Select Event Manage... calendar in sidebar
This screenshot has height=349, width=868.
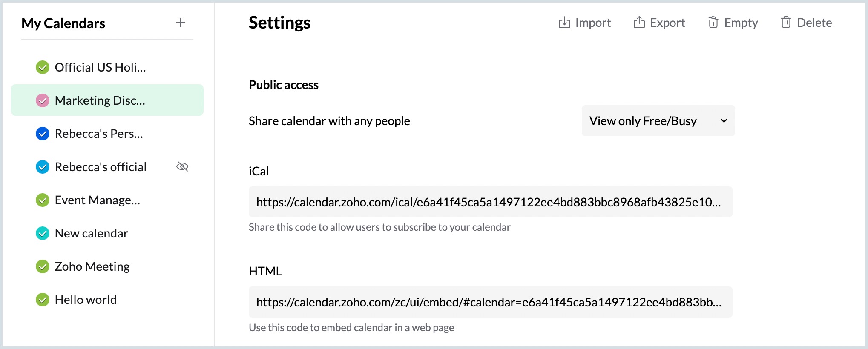[97, 200]
